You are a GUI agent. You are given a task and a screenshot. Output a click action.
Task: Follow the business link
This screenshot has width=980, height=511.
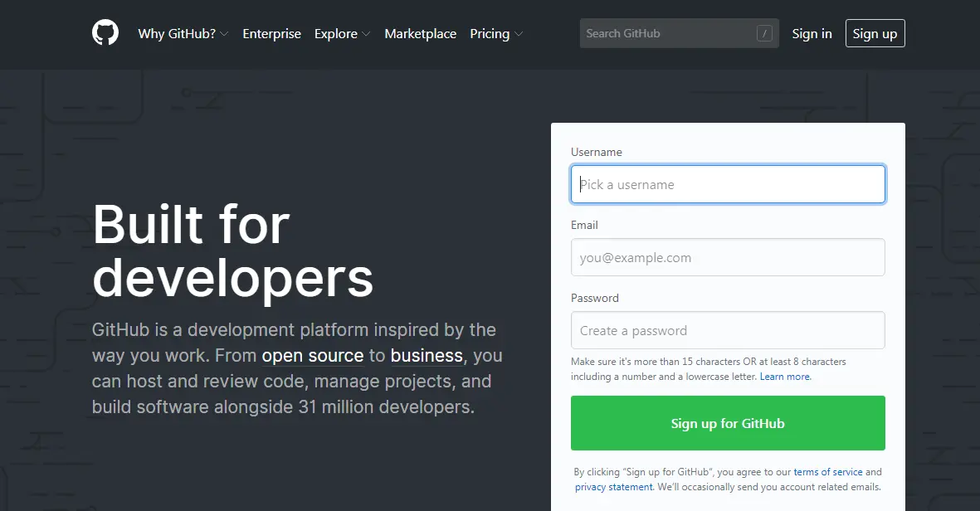(x=427, y=355)
